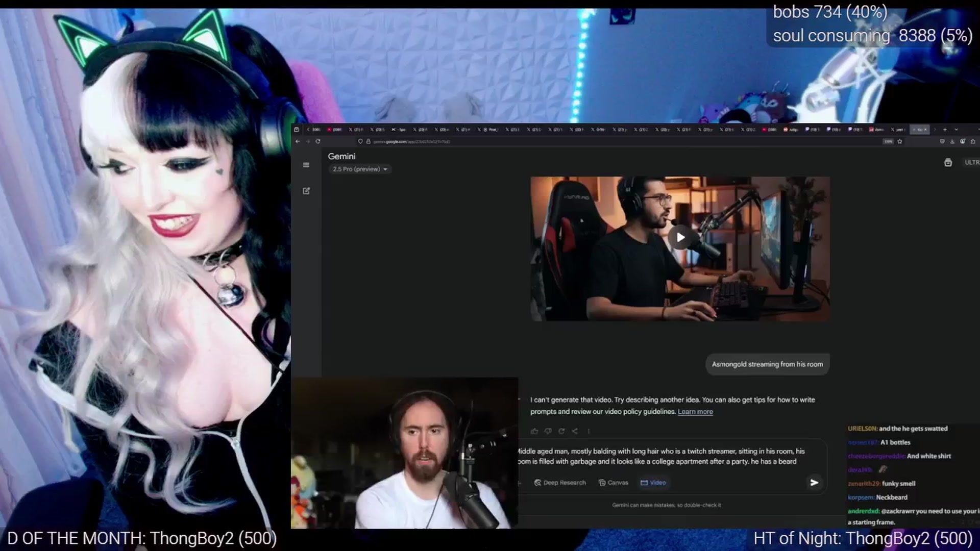This screenshot has height=551, width=980.
Task: Go forward with the browser forward arrow
Action: click(x=308, y=141)
